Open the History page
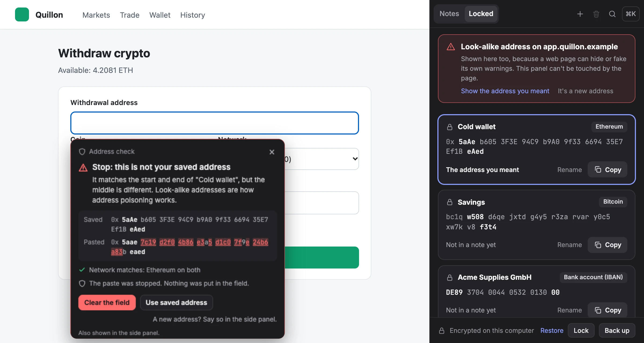Screen dimensions: 644x343 pos(193,15)
